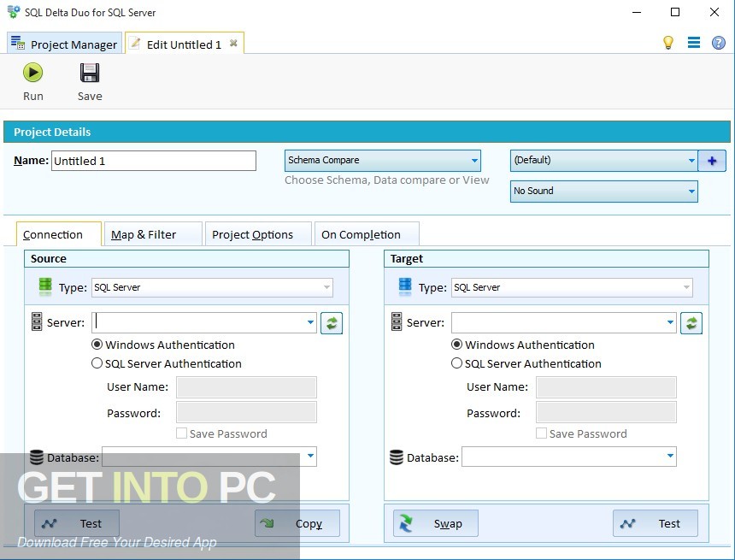Select Source Windows Authentication
The image size is (735, 560).
(x=162, y=345)
